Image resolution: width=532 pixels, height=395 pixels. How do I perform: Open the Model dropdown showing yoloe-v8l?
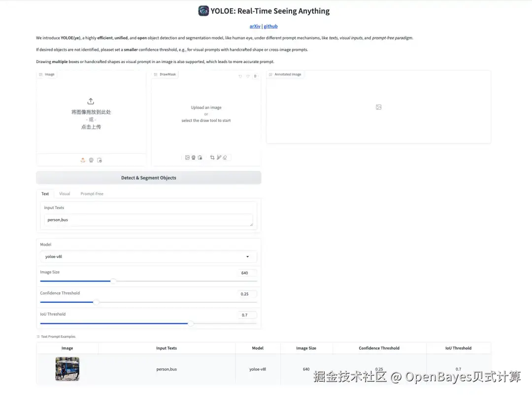148,256
